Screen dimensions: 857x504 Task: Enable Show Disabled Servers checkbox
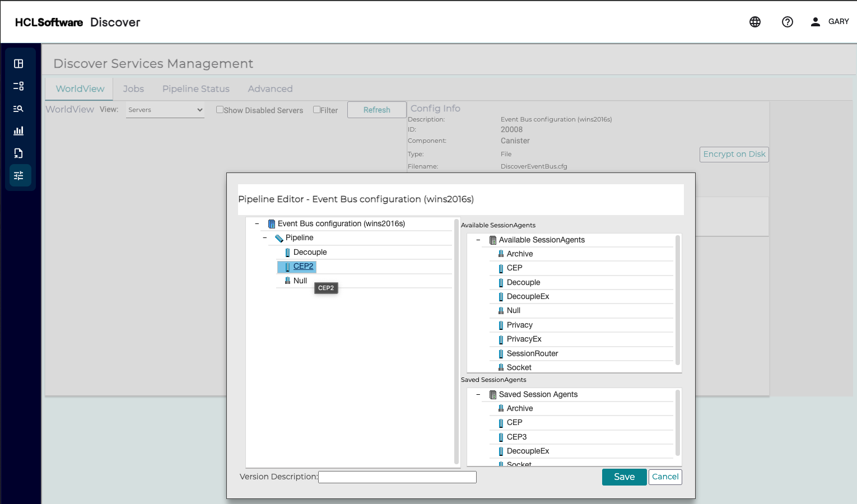coord(220,110)
